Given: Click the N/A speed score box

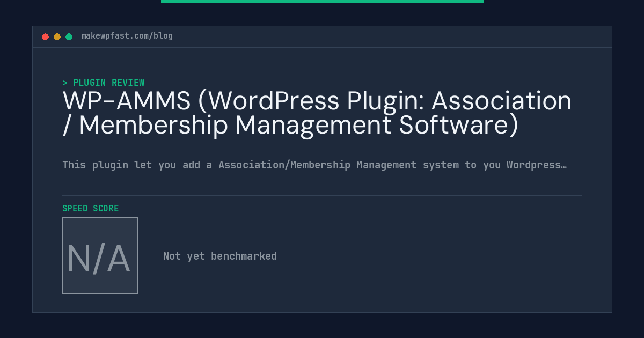Looking at the screenshot, I should click(x=100, y=255).
